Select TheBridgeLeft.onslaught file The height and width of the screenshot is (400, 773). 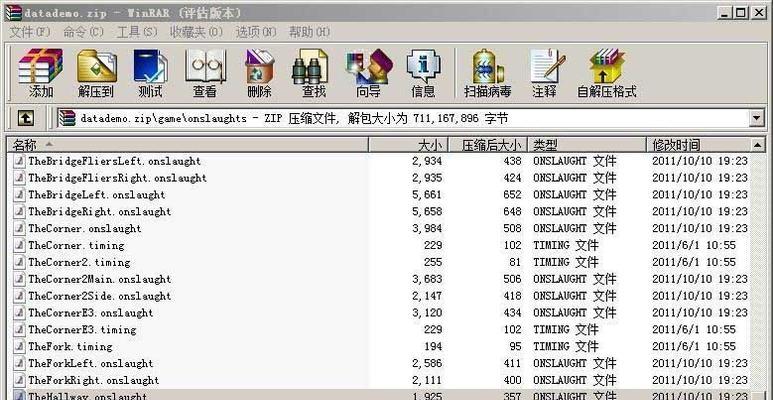(97, 195)
